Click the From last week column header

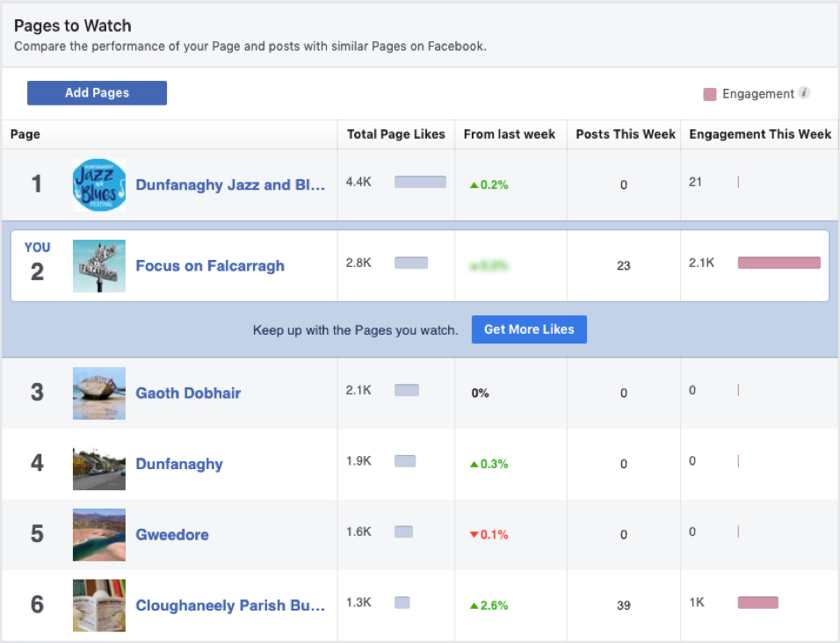tap(510, 134)
